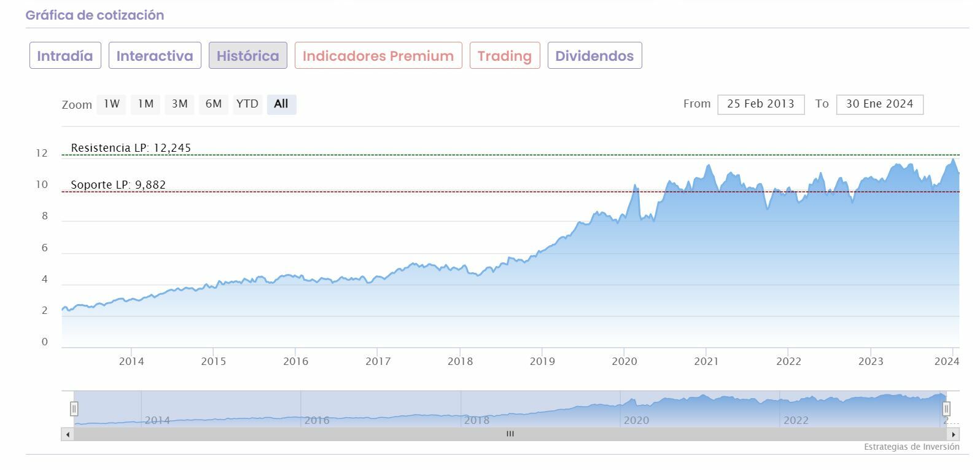Show the Dividendos tab

594,56
